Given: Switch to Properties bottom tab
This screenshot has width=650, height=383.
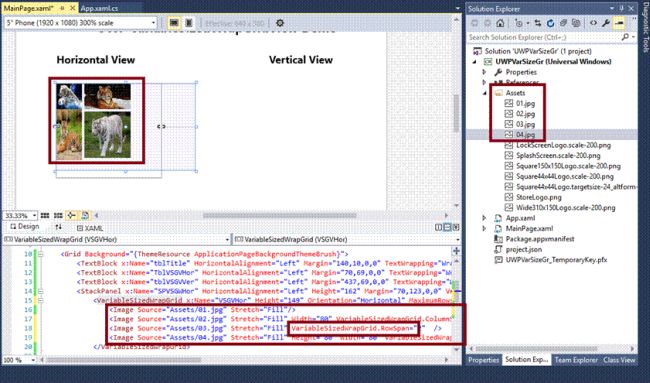Looking at the screenshot, I should (483, 360).
